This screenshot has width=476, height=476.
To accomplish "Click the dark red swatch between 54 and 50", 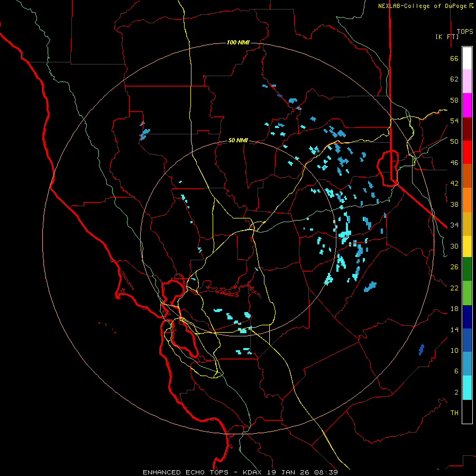I will coord(467,129).
